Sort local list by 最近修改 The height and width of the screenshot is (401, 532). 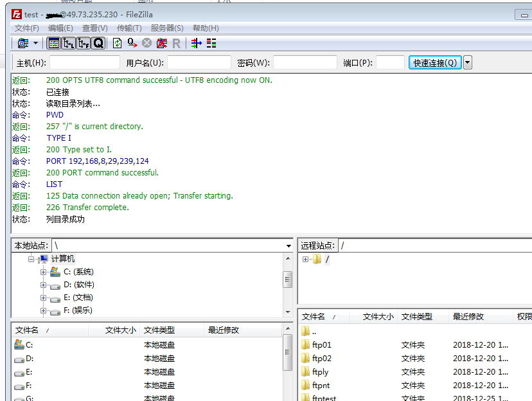(243, 330)
